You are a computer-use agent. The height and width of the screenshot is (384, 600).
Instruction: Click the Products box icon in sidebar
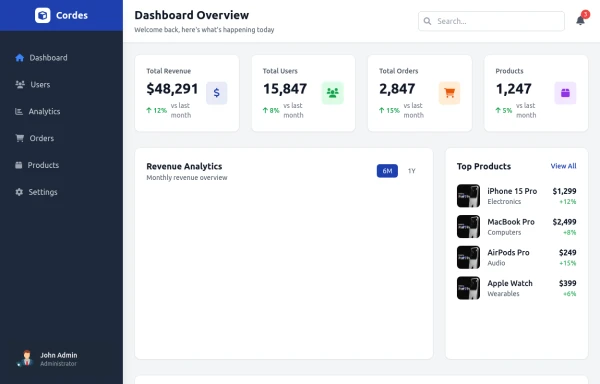18,165
